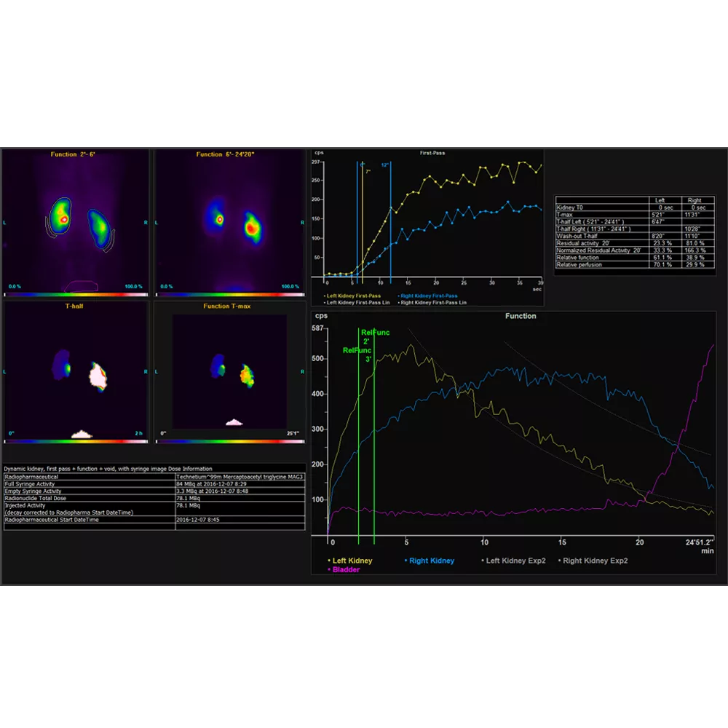Click the Dose Information table heading

click(x=108, y=468)
